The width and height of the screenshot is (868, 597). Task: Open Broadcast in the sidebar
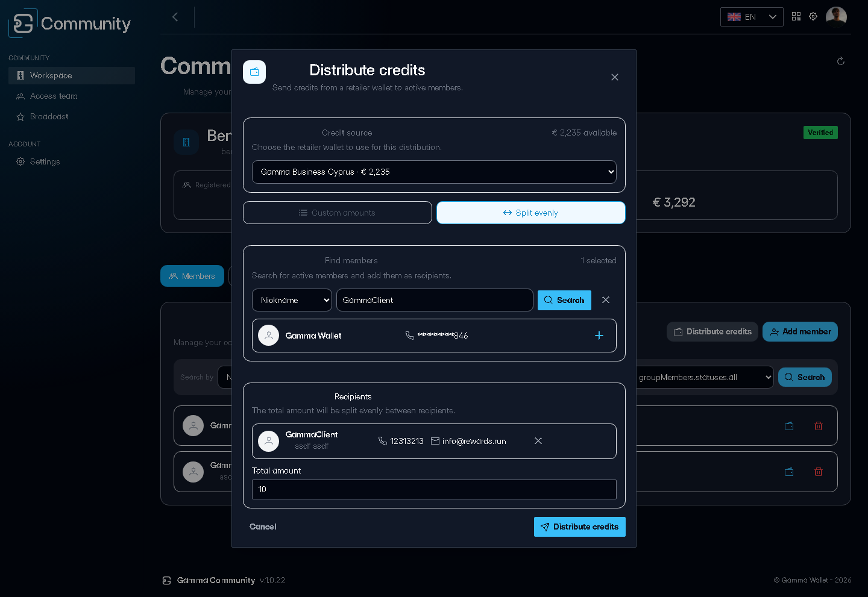(72, 116)
